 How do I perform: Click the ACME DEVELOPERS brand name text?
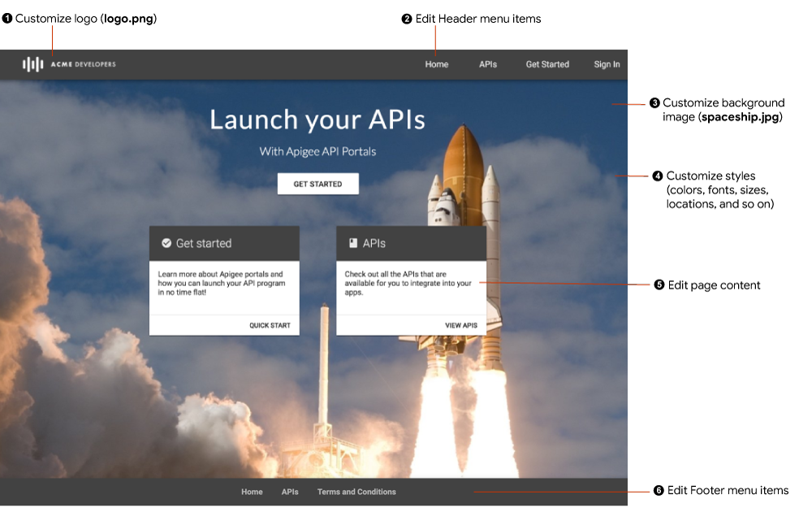coord(83,64)
